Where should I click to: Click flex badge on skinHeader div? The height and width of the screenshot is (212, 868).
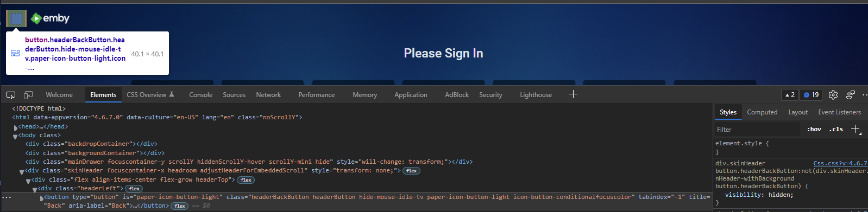click(x=411, y=171)
